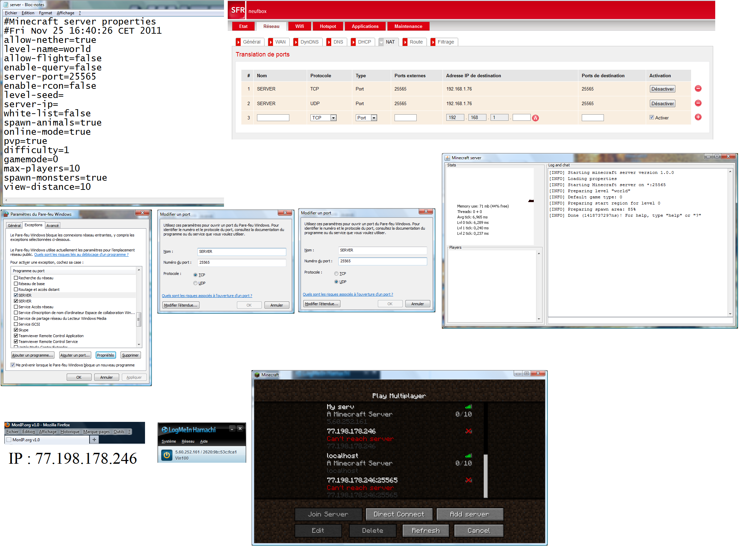The height and width of the screenshot is (560, 753).
Task: Open new tab with plus icon in Firefox
Action: coord(94,440)
